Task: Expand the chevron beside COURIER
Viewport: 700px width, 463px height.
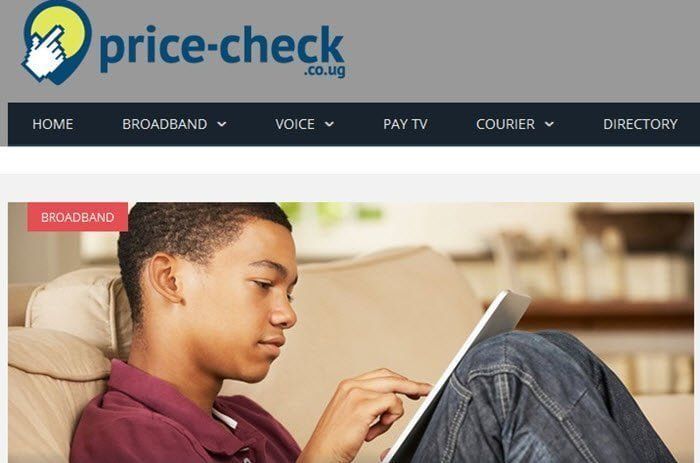Action: click(x=549, y=124)
